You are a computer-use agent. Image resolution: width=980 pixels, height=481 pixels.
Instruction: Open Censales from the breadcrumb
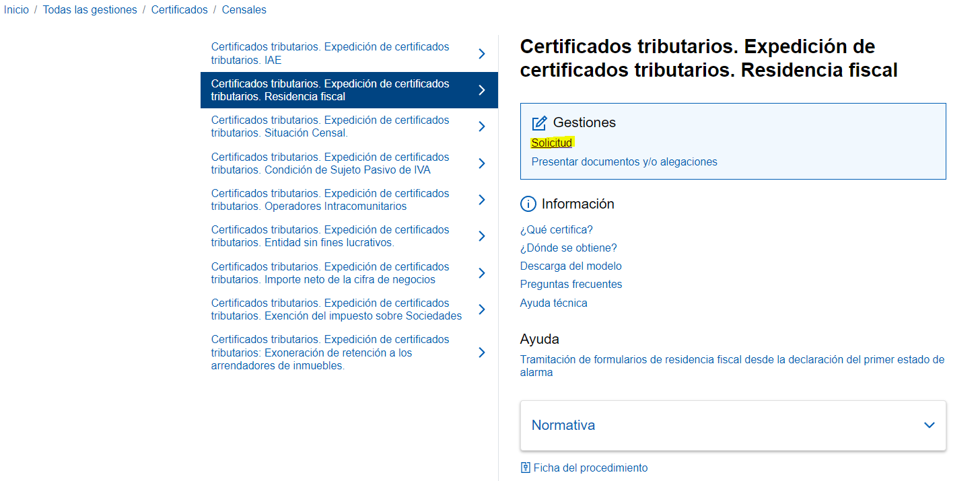click(x=244, y=9)
